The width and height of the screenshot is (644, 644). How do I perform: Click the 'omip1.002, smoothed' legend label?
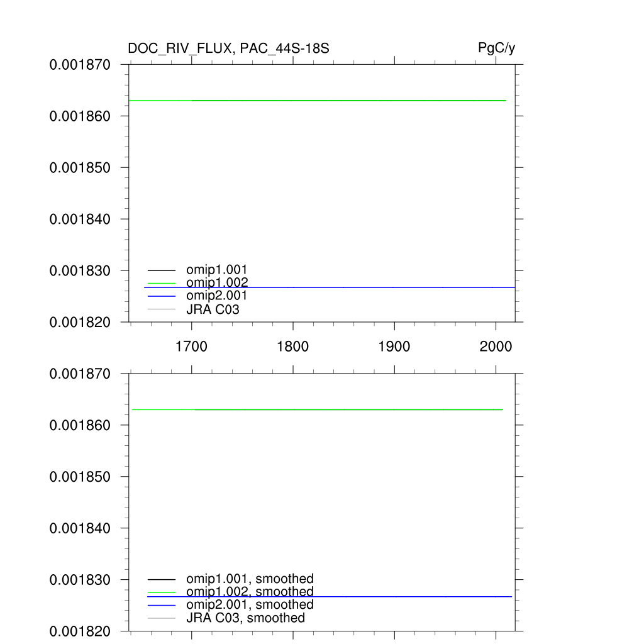pos(250,592)
